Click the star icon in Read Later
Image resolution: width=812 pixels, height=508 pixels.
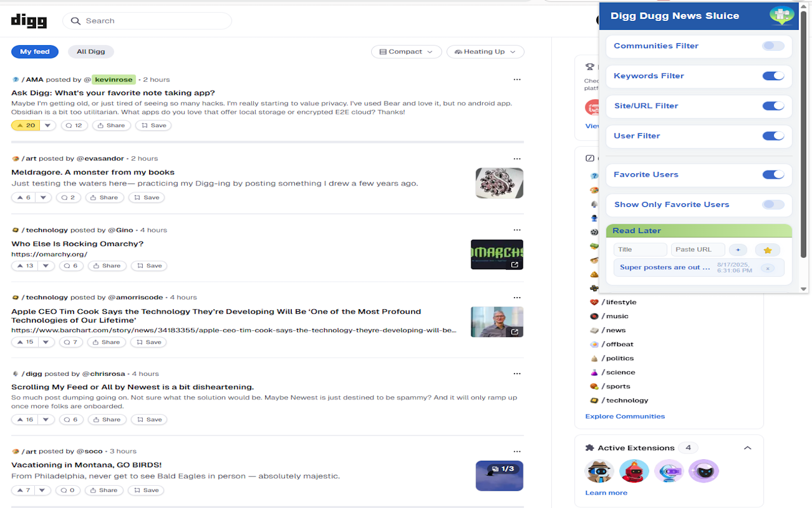tap(768, 250)
